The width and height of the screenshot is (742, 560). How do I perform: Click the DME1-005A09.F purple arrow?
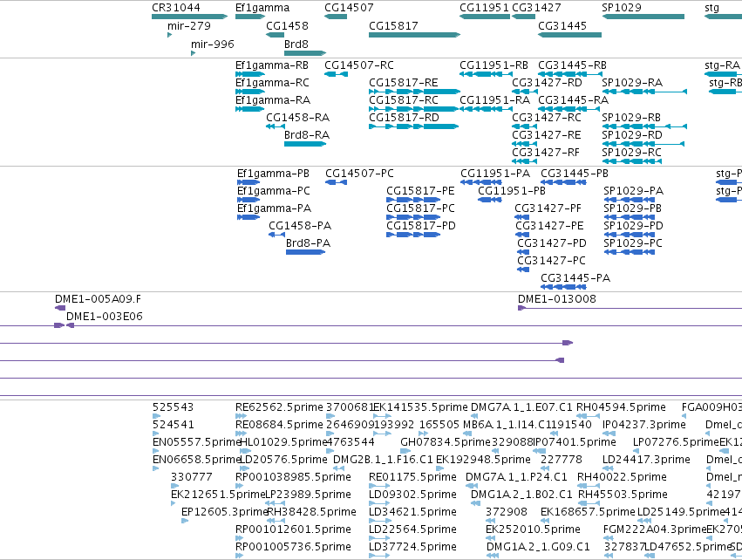pos(60,308)
